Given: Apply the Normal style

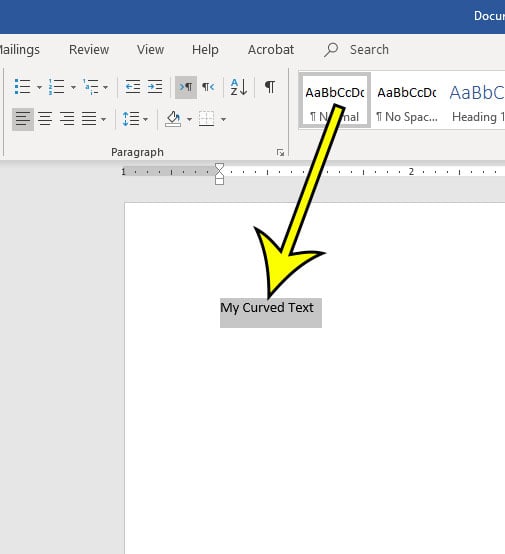Looking at the screenshot, I should tap(335, 101).
